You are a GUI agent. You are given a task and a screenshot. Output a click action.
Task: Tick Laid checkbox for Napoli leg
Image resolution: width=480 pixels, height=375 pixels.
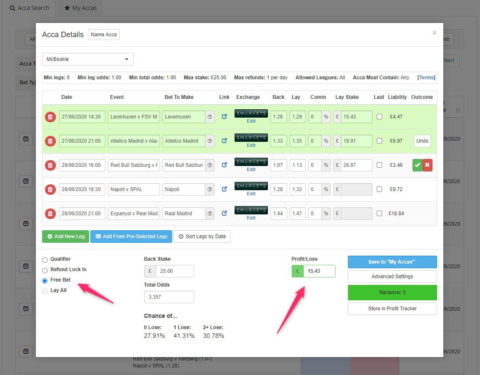point(379,189)
